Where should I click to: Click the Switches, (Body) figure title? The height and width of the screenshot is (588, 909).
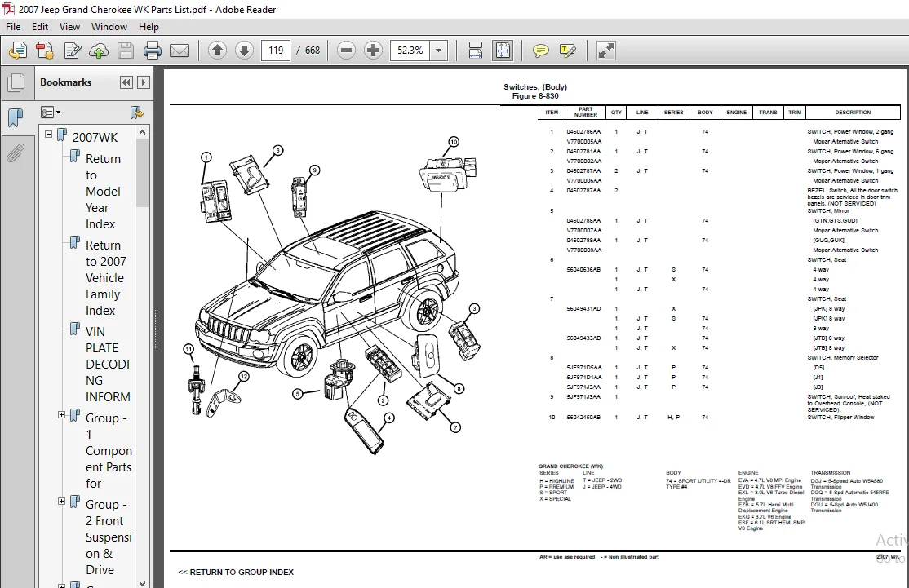[x=535, y=87]
